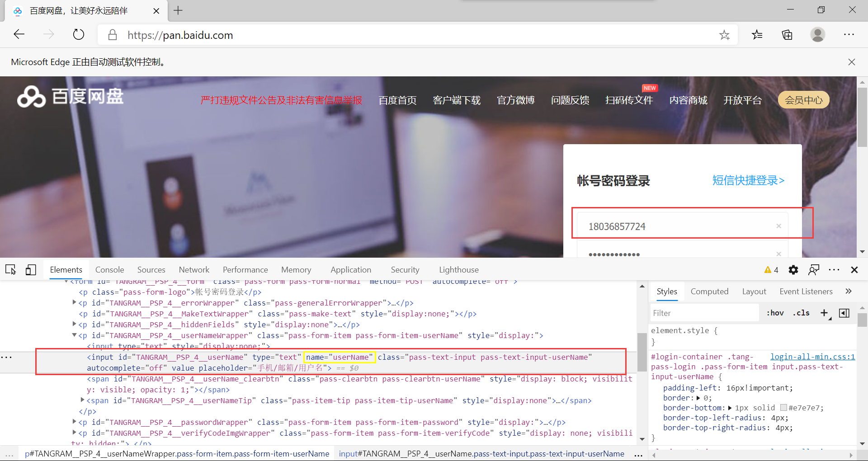Open the browser profile avatar

pos(817,34)
